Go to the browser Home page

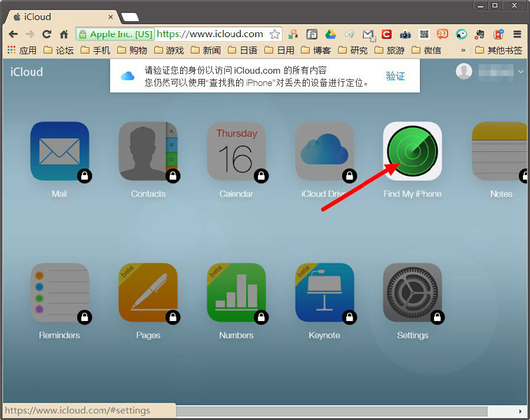click(64, 34)
